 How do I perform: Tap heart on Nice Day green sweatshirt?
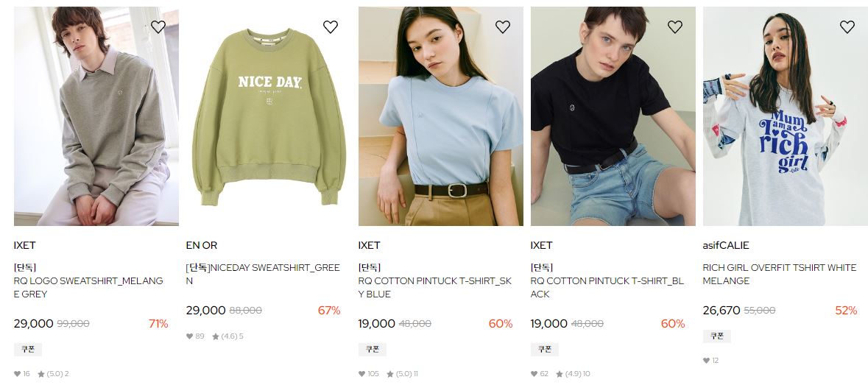point(331,27)
